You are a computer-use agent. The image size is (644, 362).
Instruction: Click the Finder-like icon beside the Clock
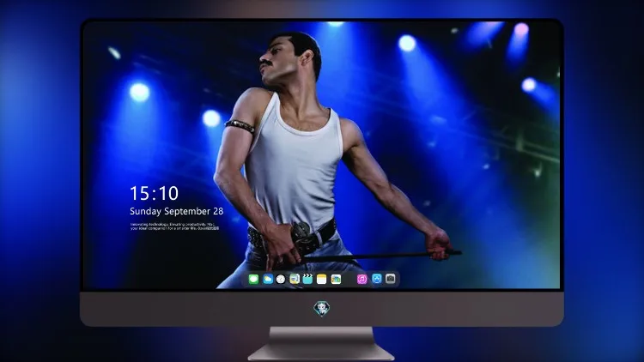pos(294,280)
